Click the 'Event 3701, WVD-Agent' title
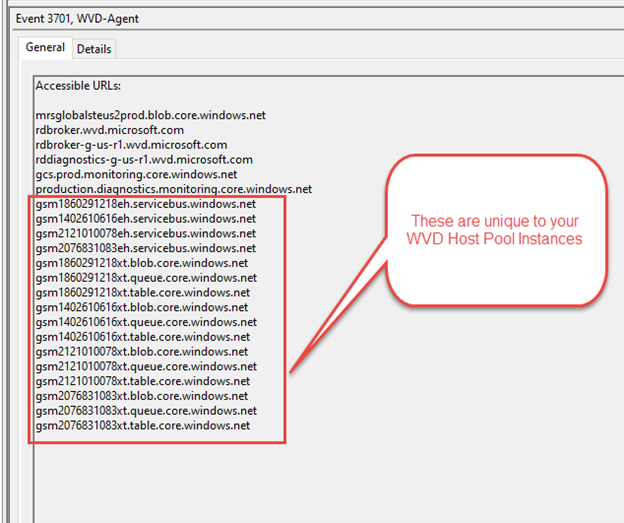The height and width of the screenshot is (523, 624). click(x=77, y=19)
